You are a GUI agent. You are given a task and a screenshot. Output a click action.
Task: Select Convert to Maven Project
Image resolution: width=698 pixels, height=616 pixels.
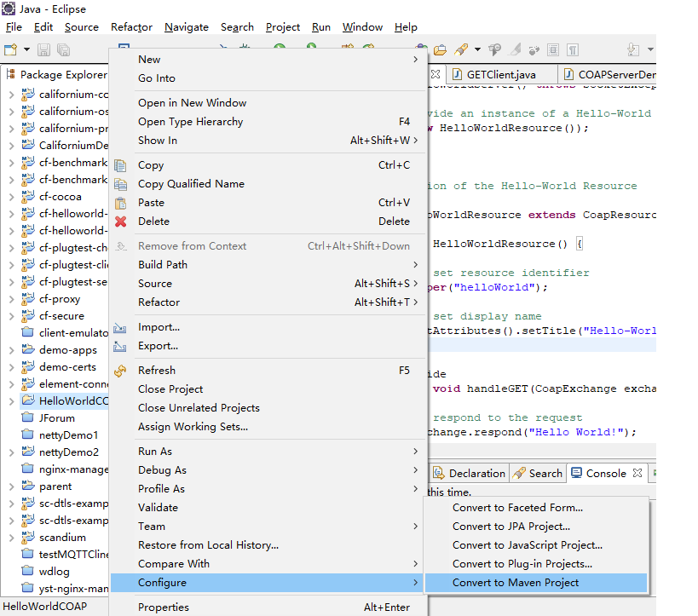point(536,583)
